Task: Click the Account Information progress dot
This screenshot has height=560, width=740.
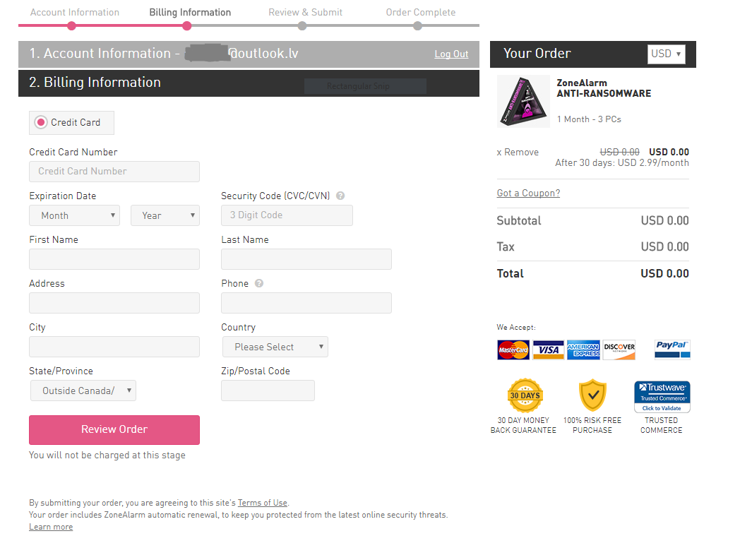Action: [72, 26]
